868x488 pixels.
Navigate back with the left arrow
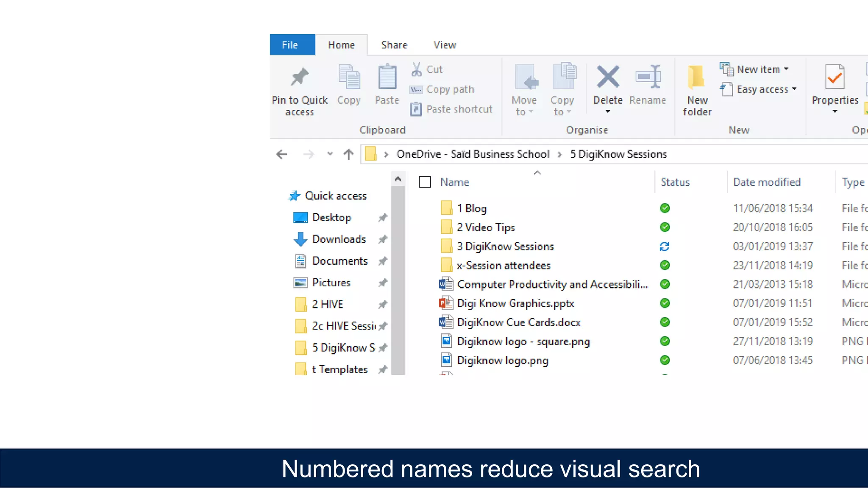pyautogui.click(x=282, y=155)
